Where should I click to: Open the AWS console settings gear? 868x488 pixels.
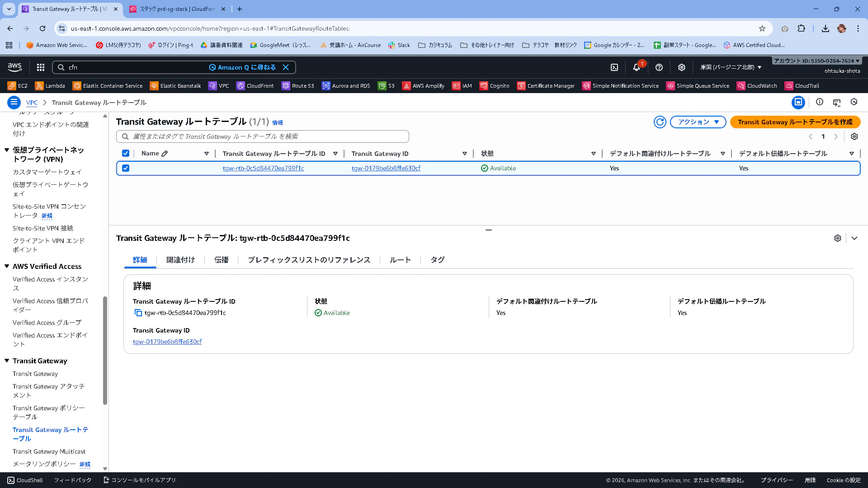click(x=682, y=67)
